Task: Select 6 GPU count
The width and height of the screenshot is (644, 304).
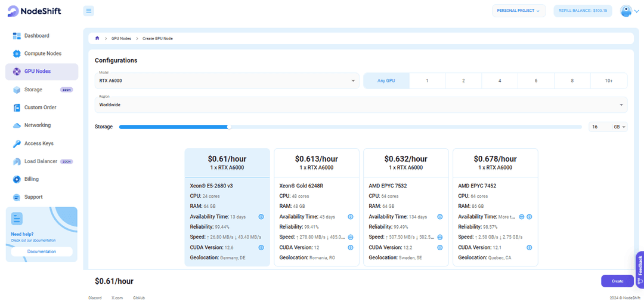Action: (x=536, y=81)
